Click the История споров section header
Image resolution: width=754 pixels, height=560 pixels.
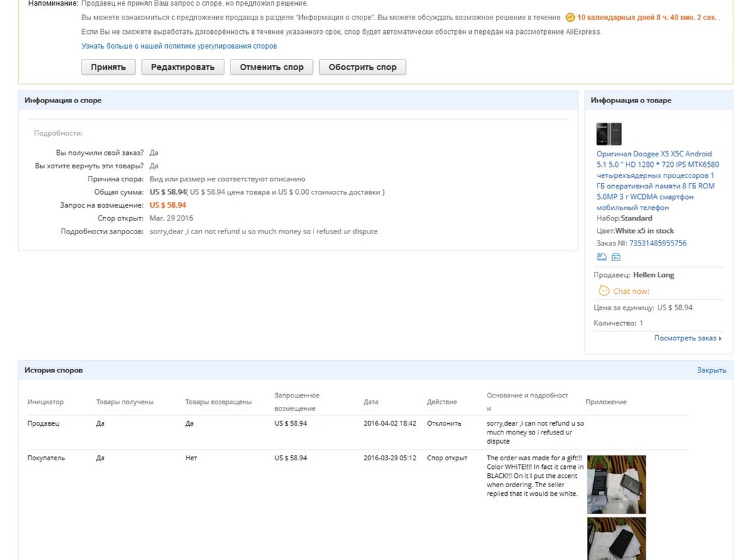point(53,370)
